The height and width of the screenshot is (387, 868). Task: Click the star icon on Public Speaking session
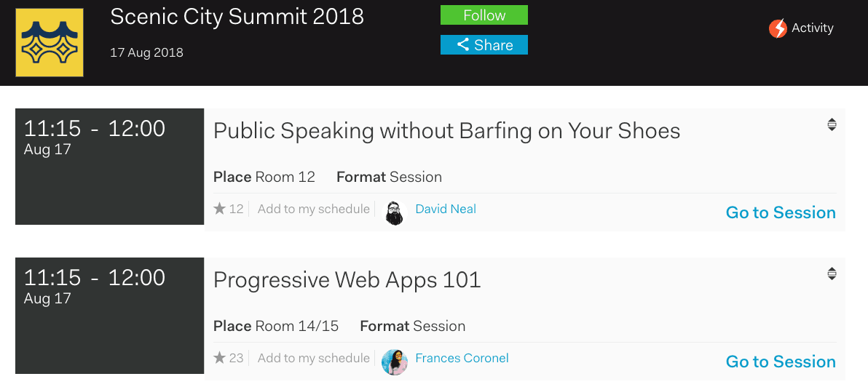[220, 210]
